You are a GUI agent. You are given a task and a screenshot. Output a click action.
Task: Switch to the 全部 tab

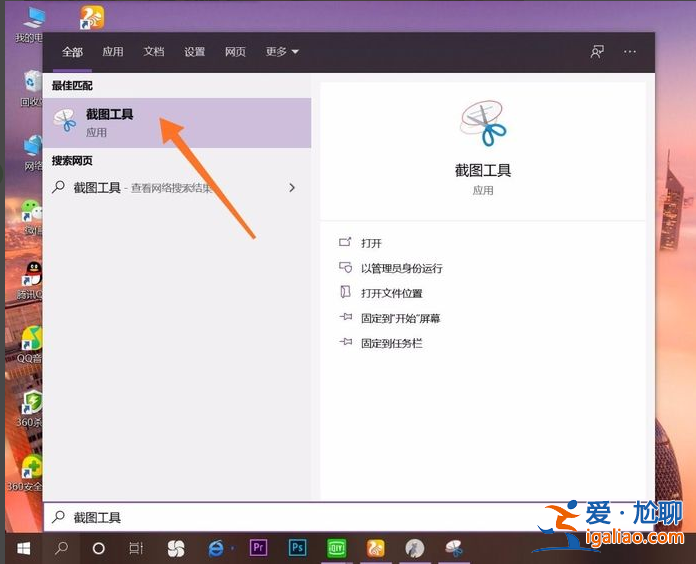pos(72,52)
